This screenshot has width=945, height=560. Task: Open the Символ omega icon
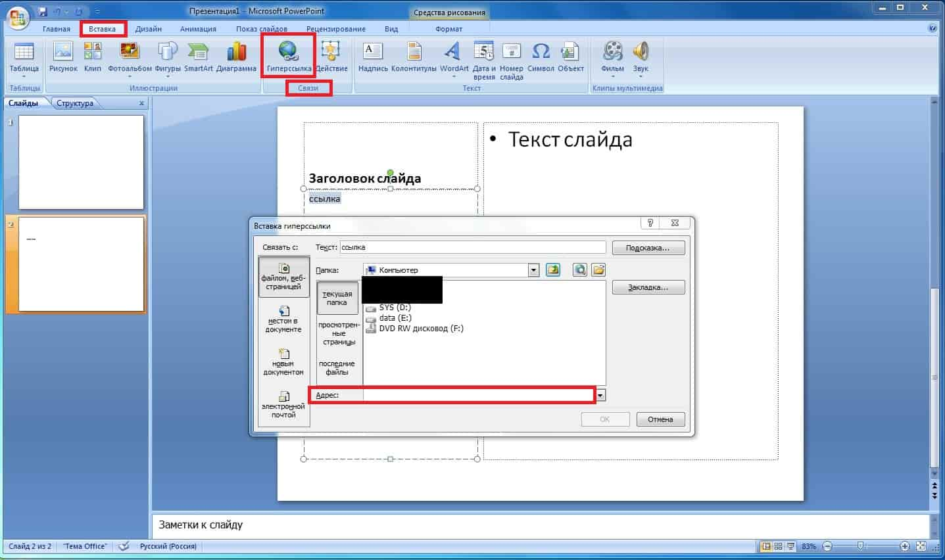point(541,51)
